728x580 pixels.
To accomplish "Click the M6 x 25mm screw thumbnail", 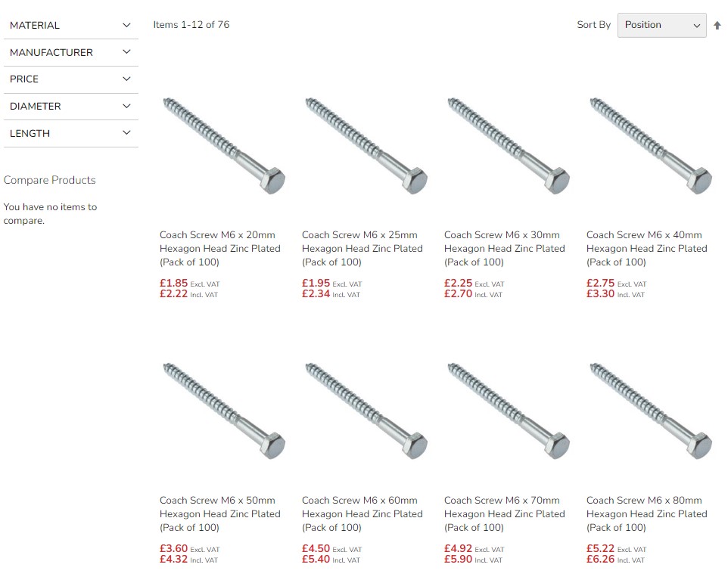I will tap(366, 144).
